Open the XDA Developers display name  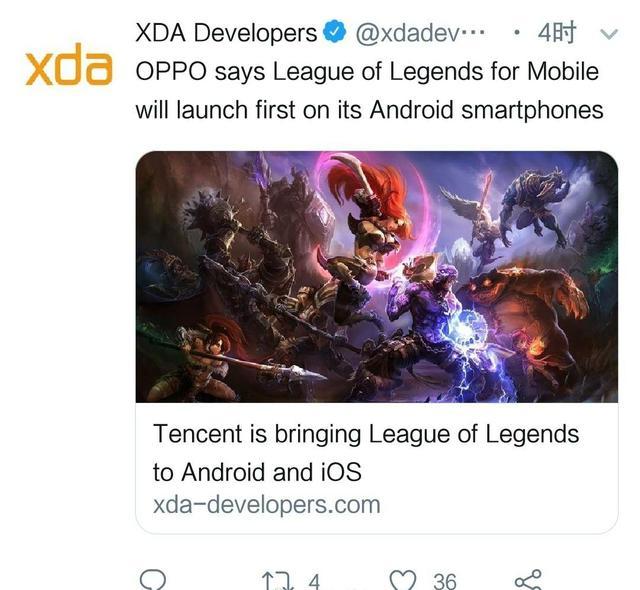[226, 33]
